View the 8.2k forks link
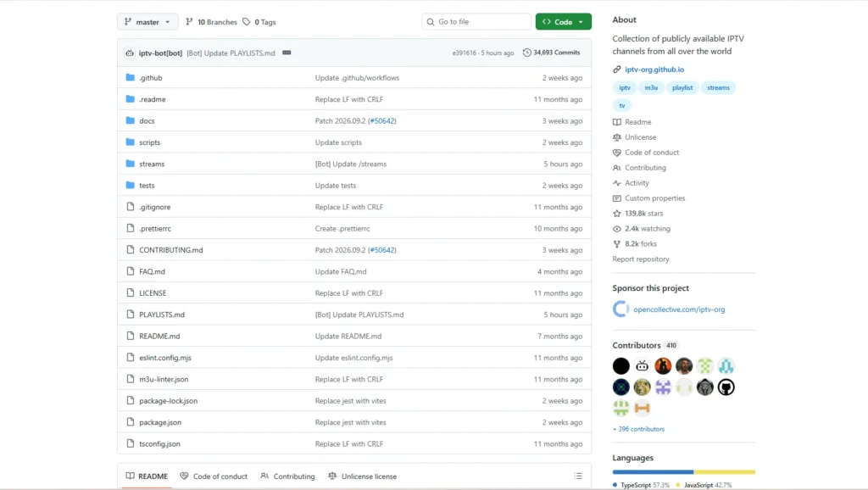This screenshot has width=868, height=490. pyautogui.click(x=635, y=243)
